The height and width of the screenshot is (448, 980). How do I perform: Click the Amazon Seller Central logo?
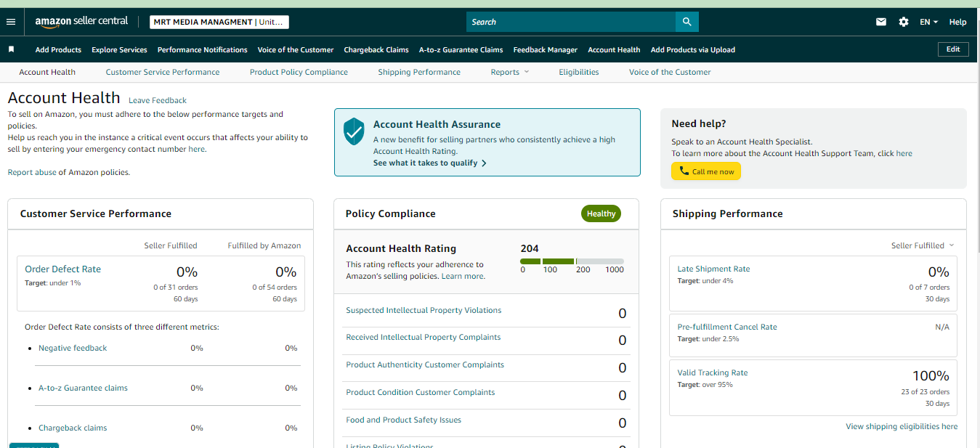click(x=81, y=22)
